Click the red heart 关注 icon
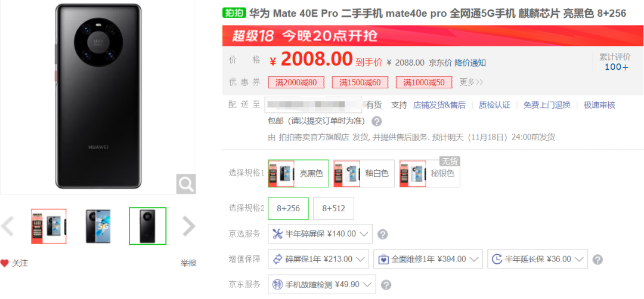The height and width of the screenshot is (299, 644). pyautogui.click(x=5, y=263)
